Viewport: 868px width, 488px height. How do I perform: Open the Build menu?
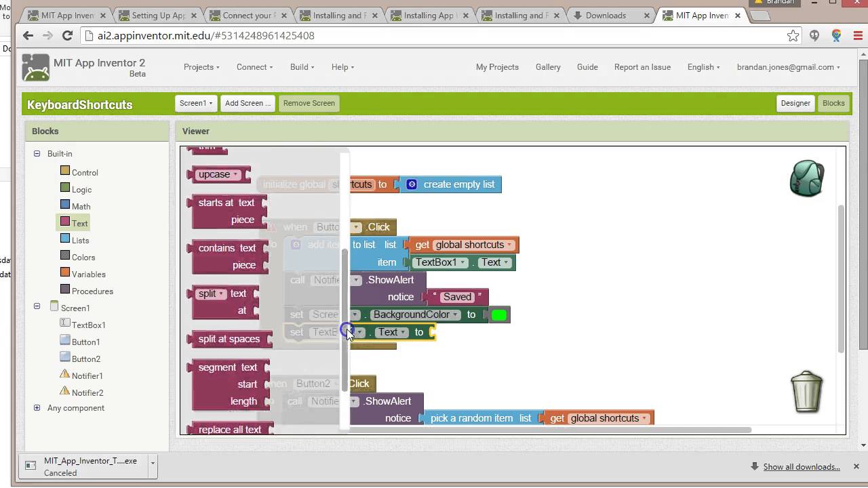[302, 67]
